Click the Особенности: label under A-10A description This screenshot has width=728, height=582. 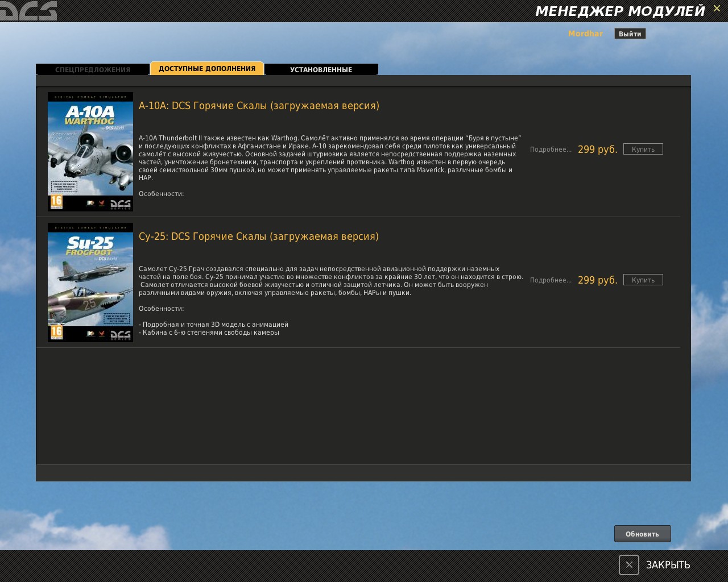[162, 194]
